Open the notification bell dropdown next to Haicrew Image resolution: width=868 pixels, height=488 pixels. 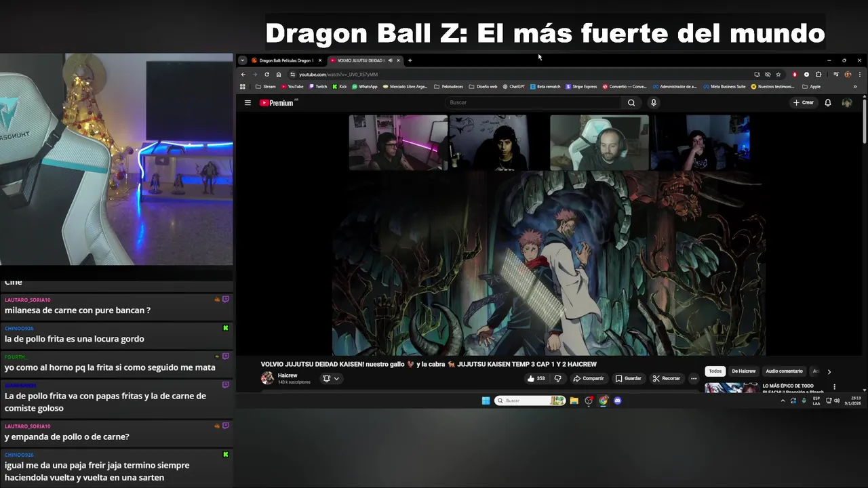pyautogui.click(x=330, y=378)
